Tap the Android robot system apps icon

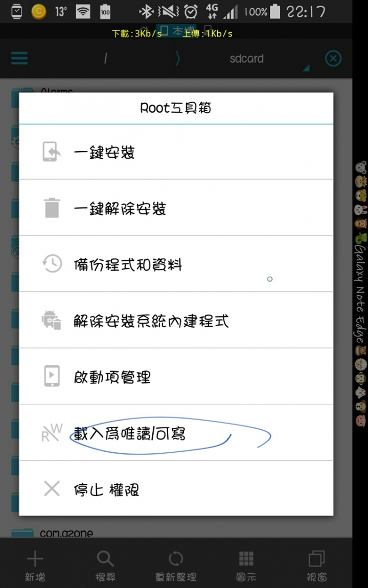click(x=52, y=320)
